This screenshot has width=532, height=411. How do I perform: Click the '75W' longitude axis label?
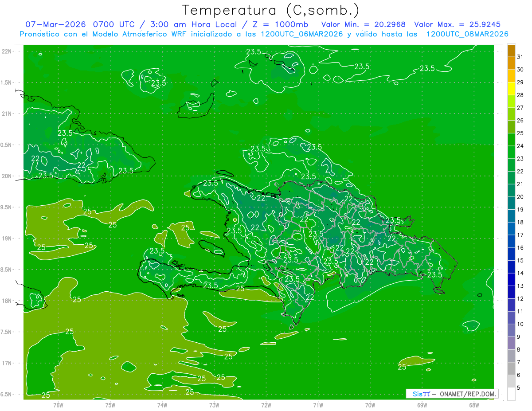point(110,405)
